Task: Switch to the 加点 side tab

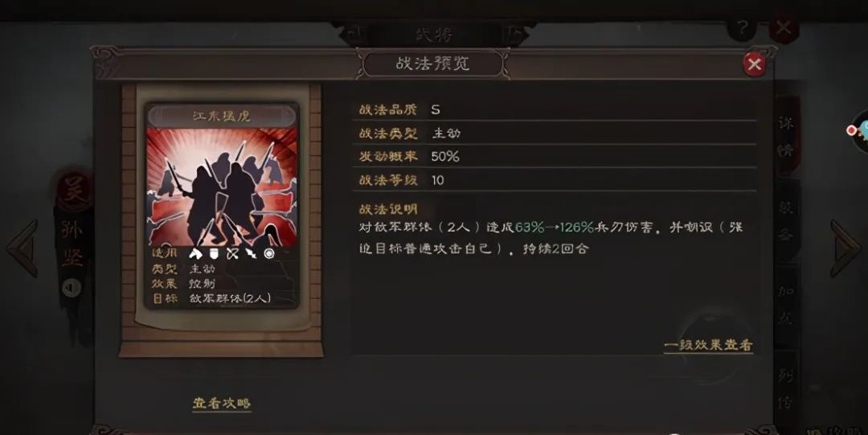Action: click(x=786, y=305)
